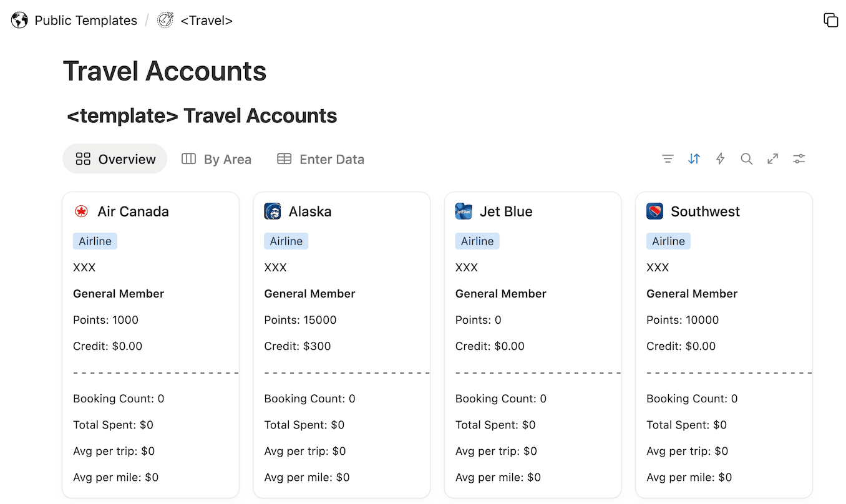Open the filter icon in the toolbar
Image resolution: width=846 pixels, height=504 pixels.
(x=668, y=159)
